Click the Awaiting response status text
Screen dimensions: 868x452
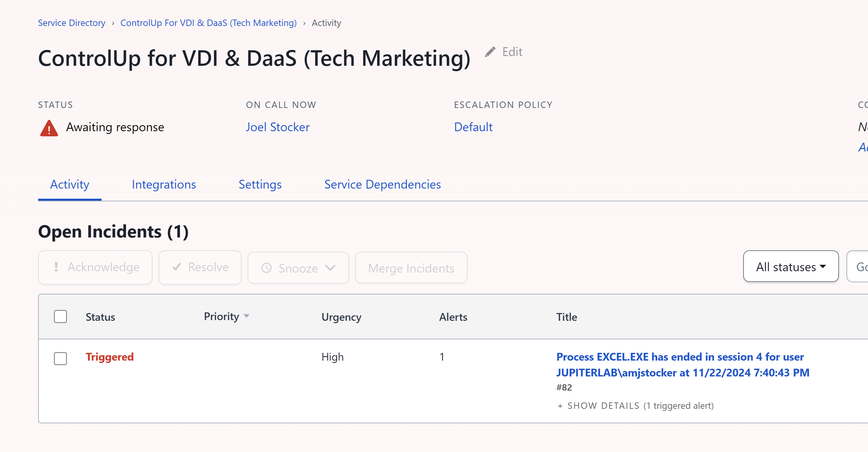tap(115, 127)
